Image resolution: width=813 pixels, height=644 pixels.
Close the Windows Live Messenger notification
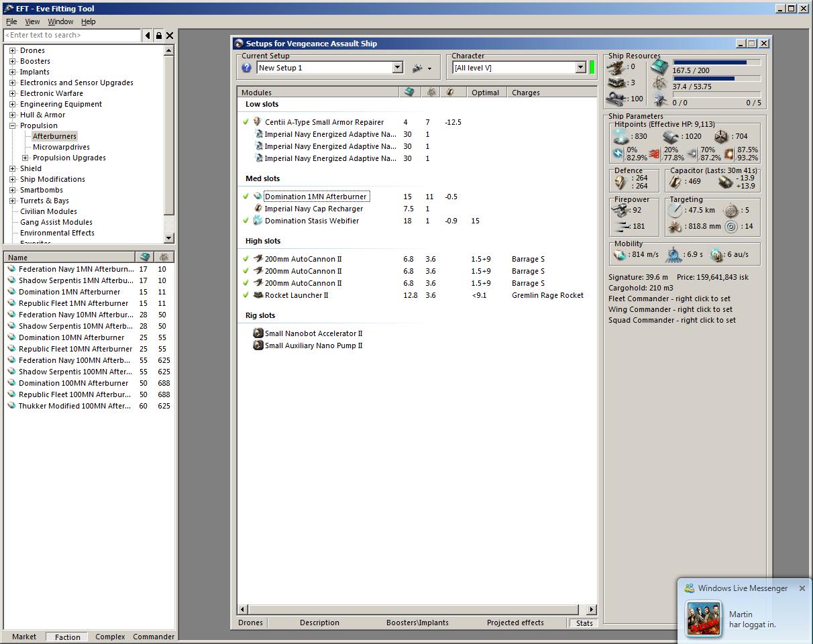click(x=802, y=588)
